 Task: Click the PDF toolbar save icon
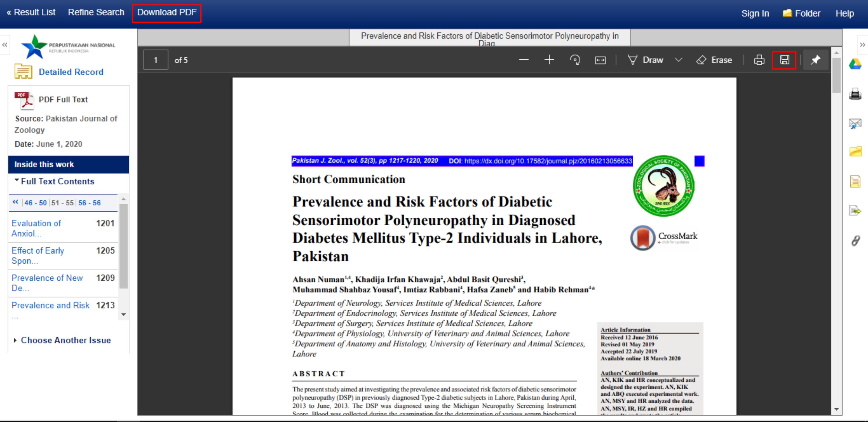(784, 60)
